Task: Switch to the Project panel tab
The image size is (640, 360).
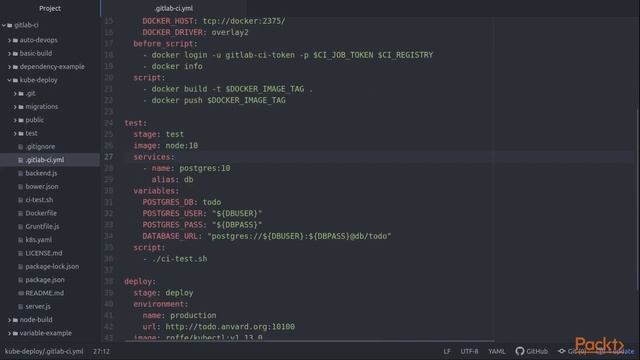Action: click(50, 8)
